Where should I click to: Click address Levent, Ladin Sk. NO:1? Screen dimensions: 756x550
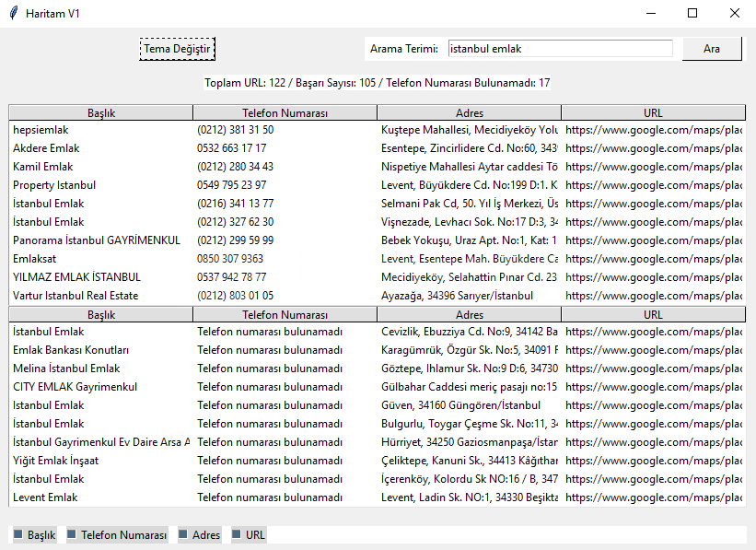click(470, 497)
